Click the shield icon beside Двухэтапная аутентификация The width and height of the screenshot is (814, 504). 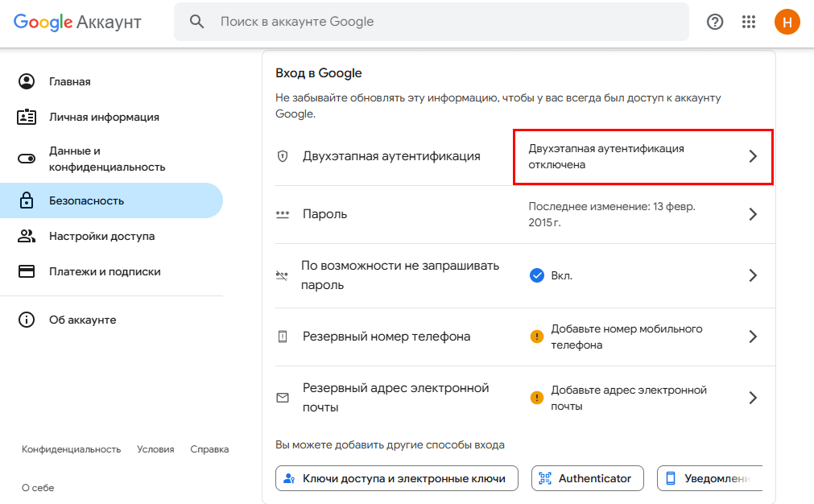click(283, 156)
